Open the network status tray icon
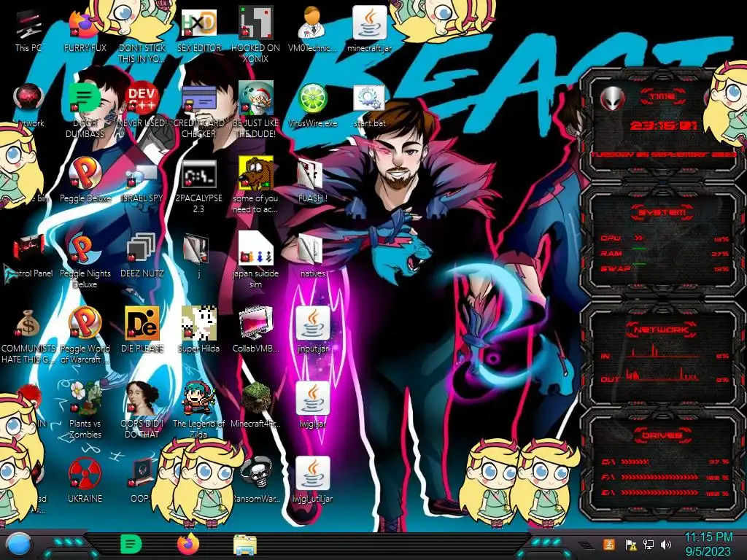 pyautogui.click(x=649, y=545)
